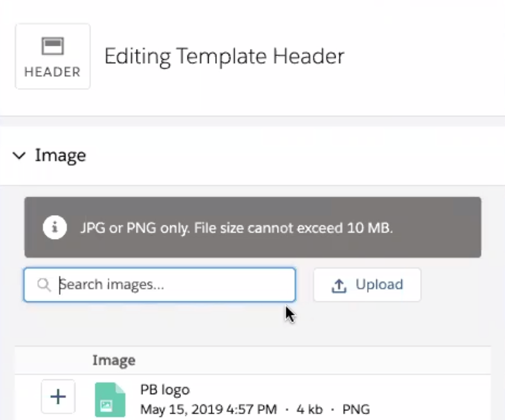
Task: Focus the Search images field
Action: [160, 285]
